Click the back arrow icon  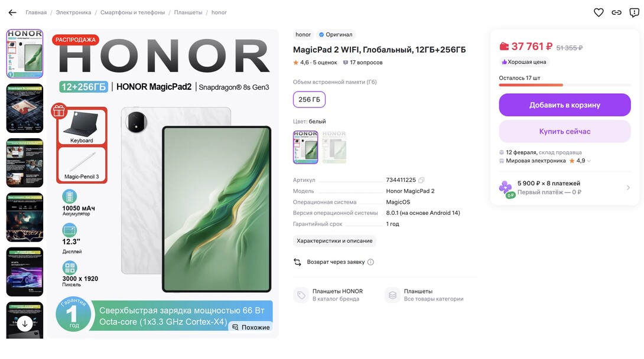[x=12, y=13]
